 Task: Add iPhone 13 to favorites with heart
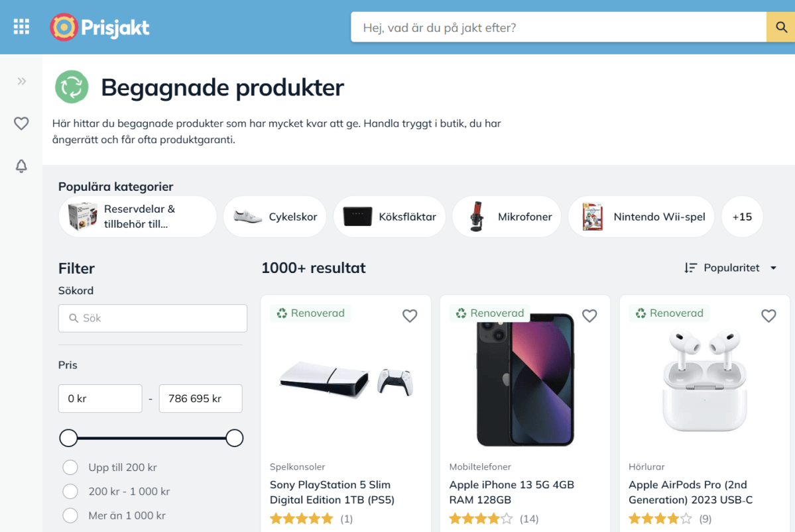pyautogui.click(x=589, y=316)
